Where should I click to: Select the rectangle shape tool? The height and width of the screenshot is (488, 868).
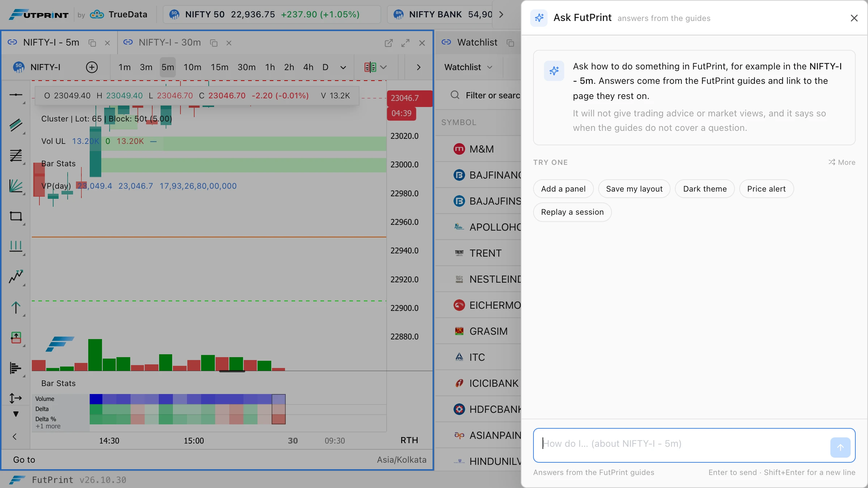click(16, 216)
